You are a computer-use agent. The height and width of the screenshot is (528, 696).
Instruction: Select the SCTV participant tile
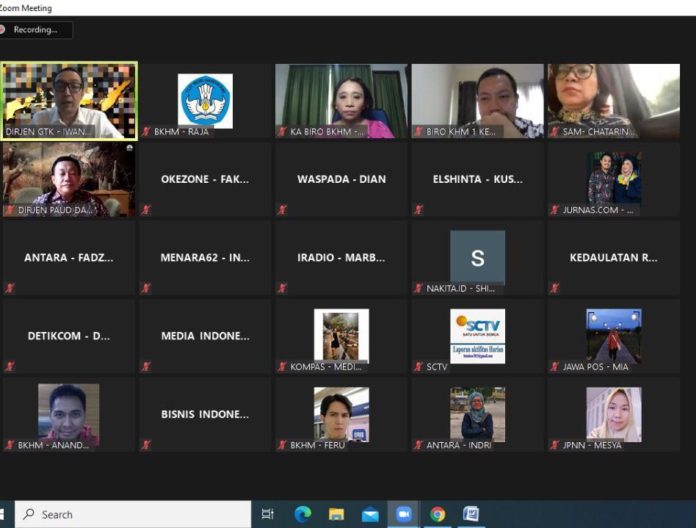[x=478, y=336]
